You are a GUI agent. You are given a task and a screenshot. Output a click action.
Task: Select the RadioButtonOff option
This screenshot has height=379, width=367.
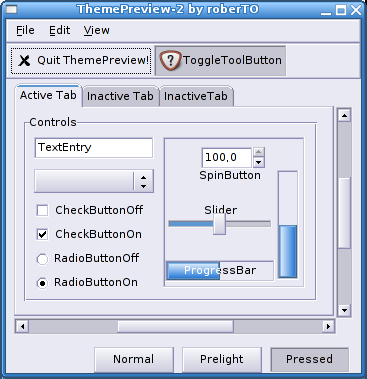42,259
